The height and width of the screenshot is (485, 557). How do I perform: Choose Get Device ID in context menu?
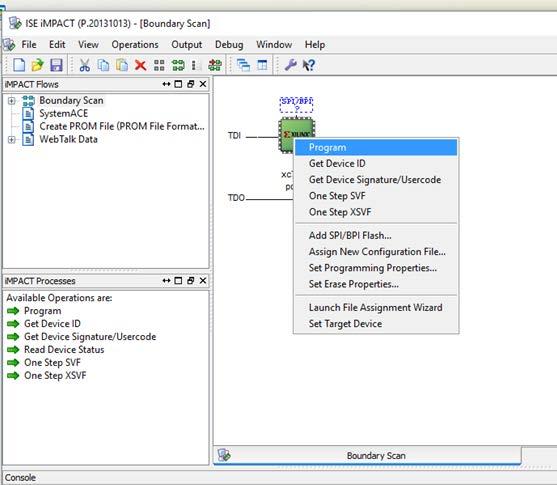376,163
